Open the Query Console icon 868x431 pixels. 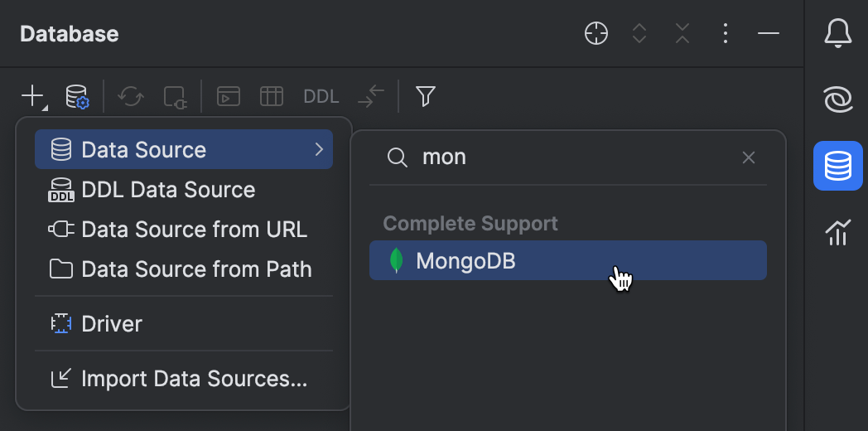[x=228, y=96]
